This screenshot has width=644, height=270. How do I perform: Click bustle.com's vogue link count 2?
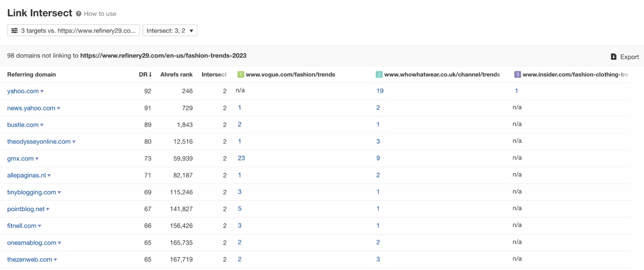[240, 125]
